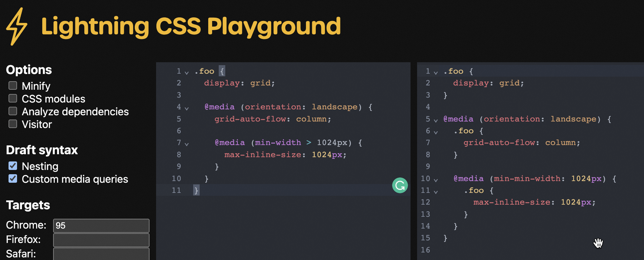
Task: Click line number 3 in the input gutter
Action: (x=179, y=95)
